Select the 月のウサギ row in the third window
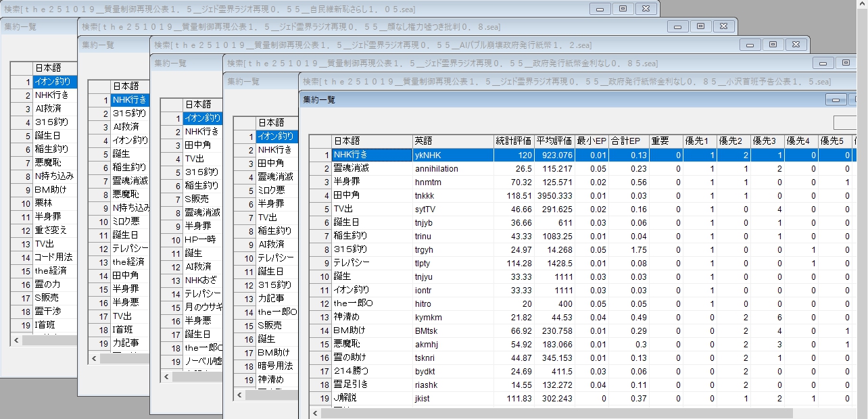The image size is (868, 419). pos(203,306)
